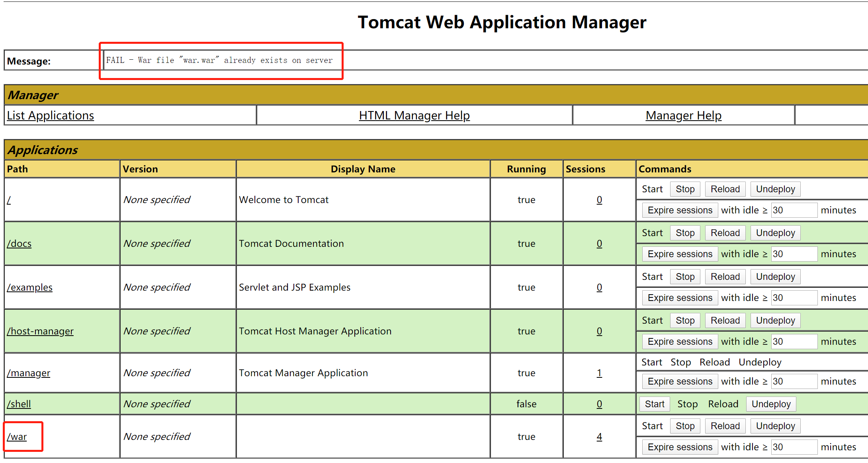This screenshot has width=868, height=463.
Task: Edit idle minutes field for /docs
Action: tap(794, 254)
